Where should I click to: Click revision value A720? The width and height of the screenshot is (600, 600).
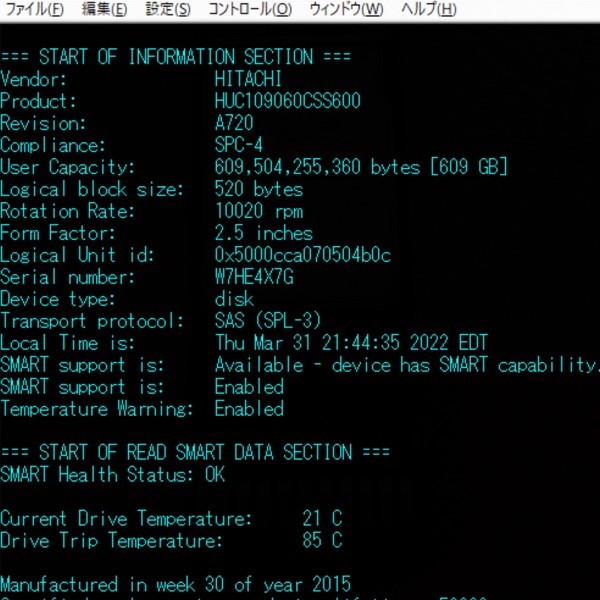tap(234, 123)
